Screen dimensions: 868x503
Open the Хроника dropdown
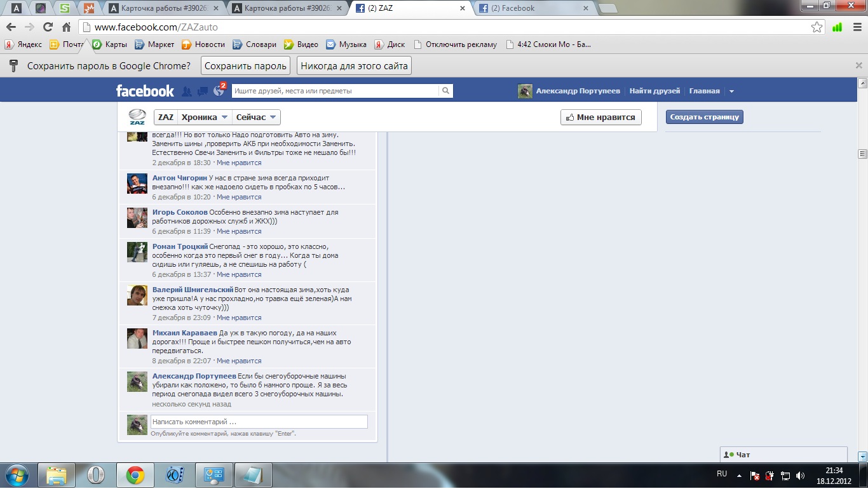click(x=205, y=117)
